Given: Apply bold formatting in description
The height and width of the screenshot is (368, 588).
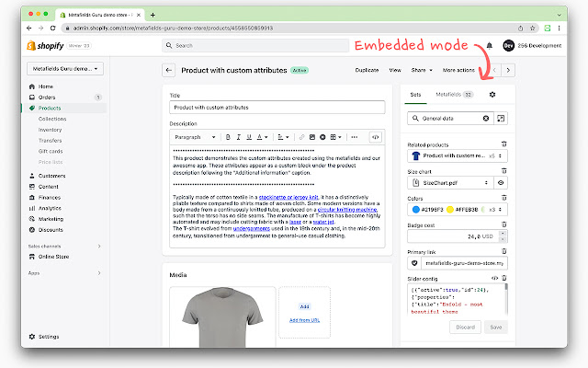Looking at the screenshot, I should point(228,137).
